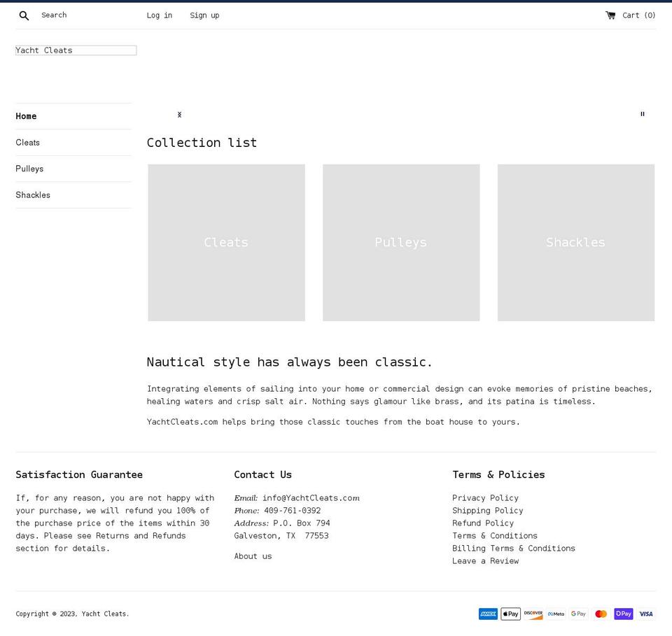672x636 pixels.
Task: Click the Visa payment icon
Action: point(645,614)
